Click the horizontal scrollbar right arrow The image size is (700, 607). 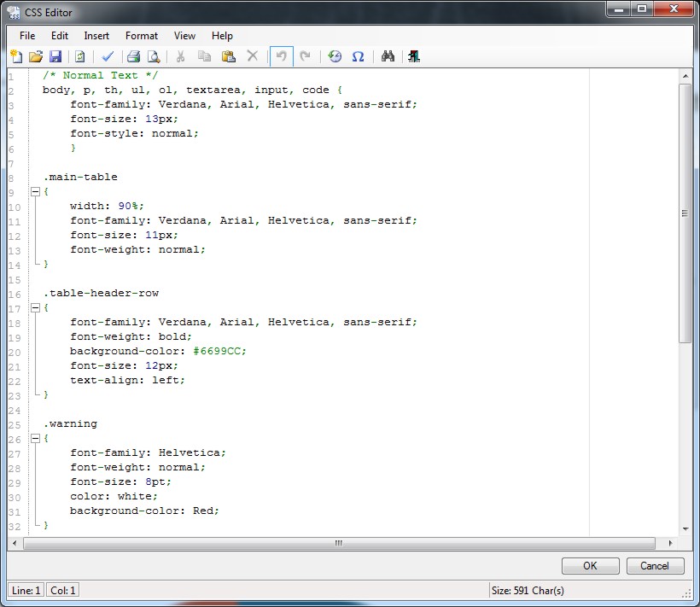pyautogui.click(x=670, y=543)
